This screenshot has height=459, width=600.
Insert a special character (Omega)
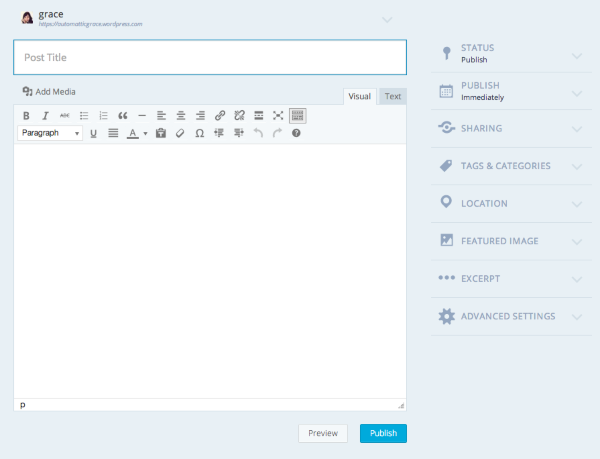[199, 133]
